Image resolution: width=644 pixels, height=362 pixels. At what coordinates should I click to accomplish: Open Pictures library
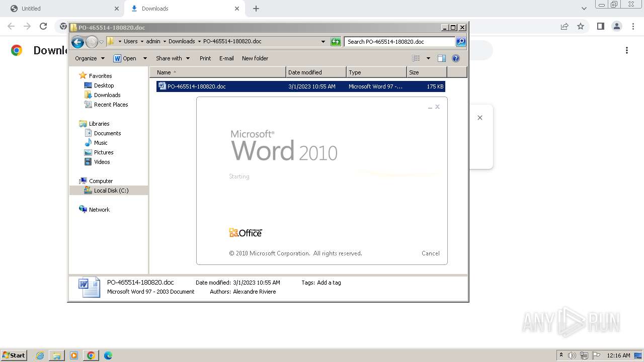click(104, 152)
